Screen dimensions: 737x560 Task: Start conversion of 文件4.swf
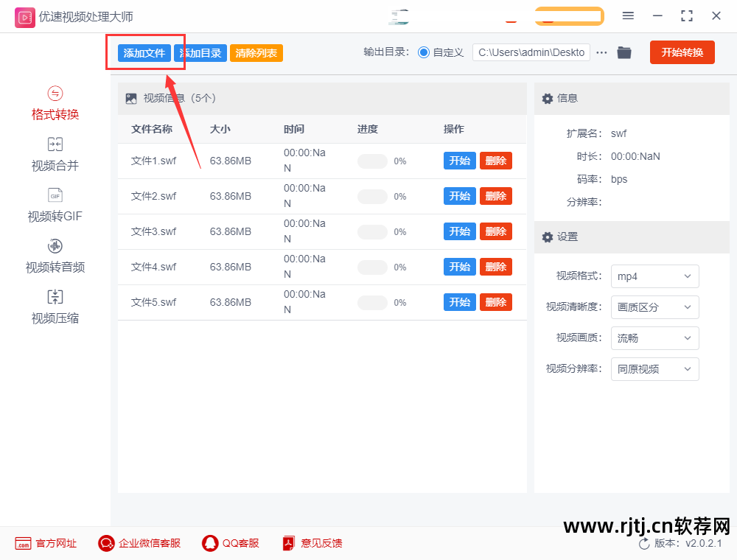[460, 267]
